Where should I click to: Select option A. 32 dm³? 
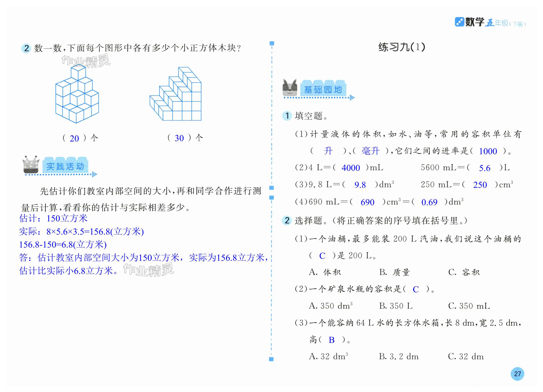pos(328,356)
